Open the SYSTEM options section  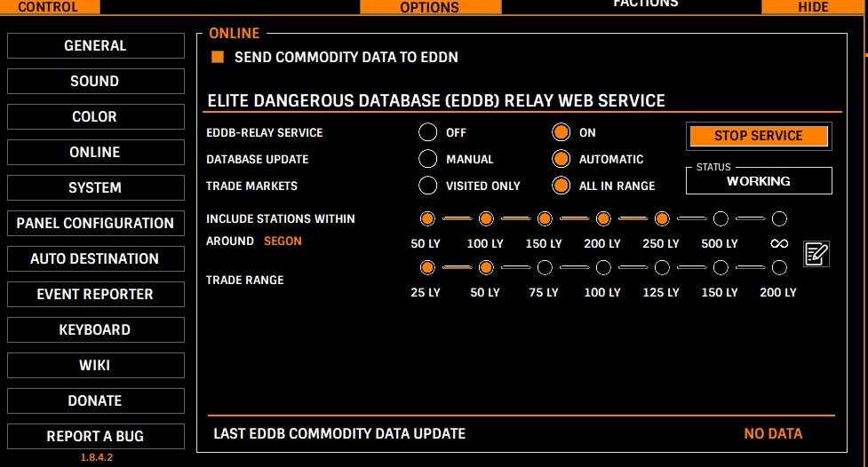coord(96,187)
